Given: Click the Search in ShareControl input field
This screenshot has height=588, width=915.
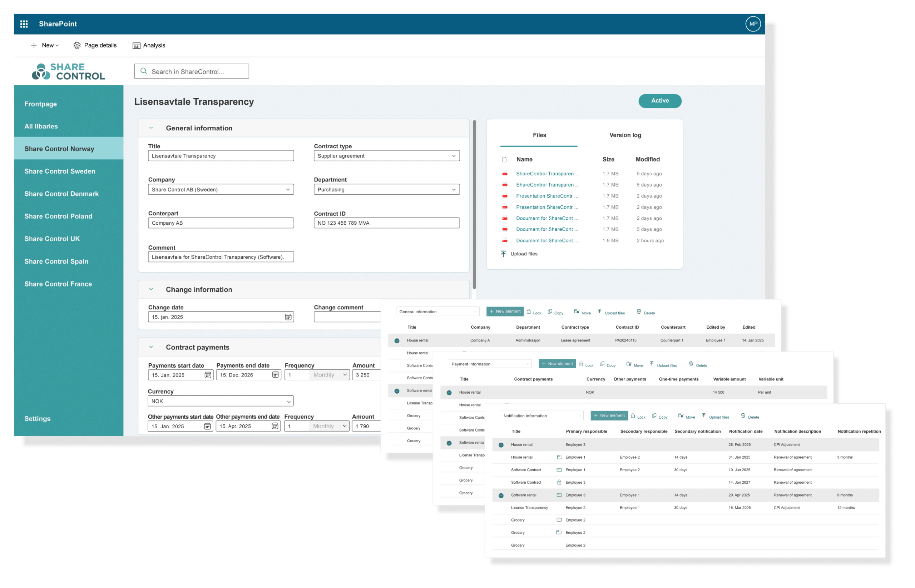Looking at the screenshot, I should [x=191, y=71].
